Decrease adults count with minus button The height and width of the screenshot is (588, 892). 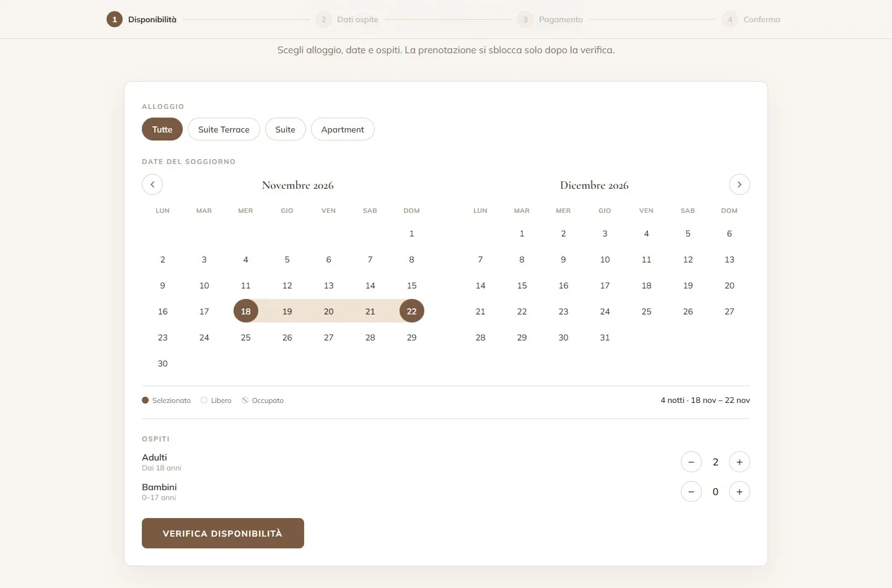(x=691, y=462)
